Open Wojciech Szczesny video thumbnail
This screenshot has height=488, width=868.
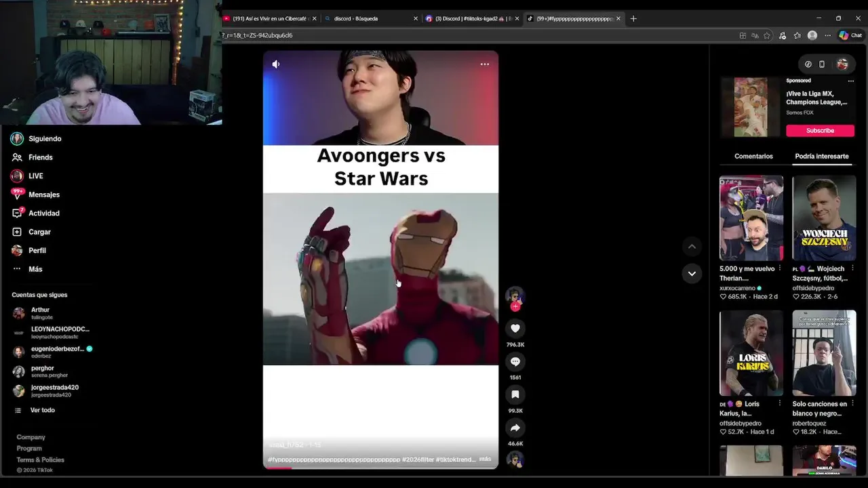coord(824,218)
